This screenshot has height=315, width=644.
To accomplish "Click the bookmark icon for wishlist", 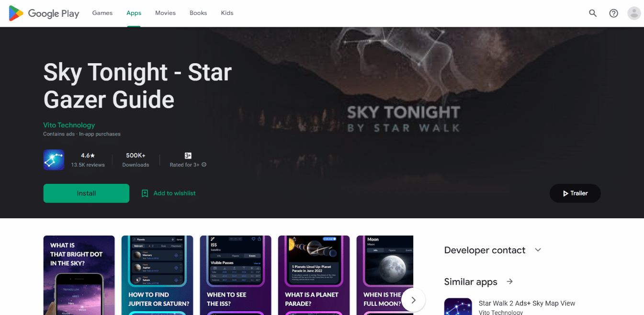I will coord(145,193).
